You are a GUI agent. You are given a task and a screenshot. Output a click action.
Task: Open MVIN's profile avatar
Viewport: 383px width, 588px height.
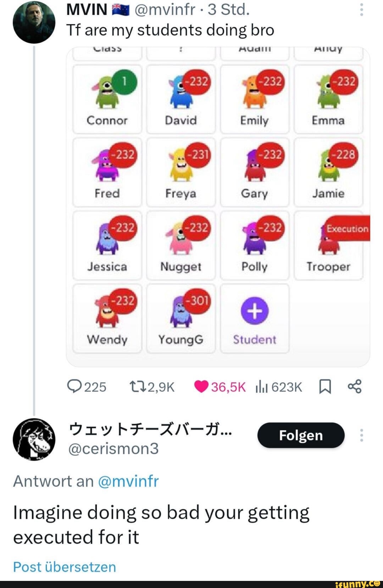(34, 22)
